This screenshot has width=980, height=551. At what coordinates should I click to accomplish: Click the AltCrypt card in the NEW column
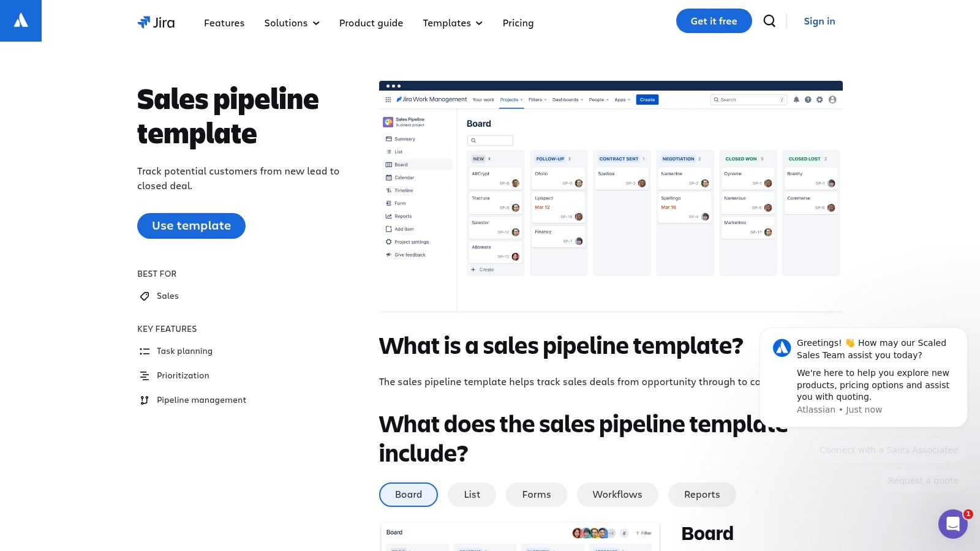click(496, 178)
